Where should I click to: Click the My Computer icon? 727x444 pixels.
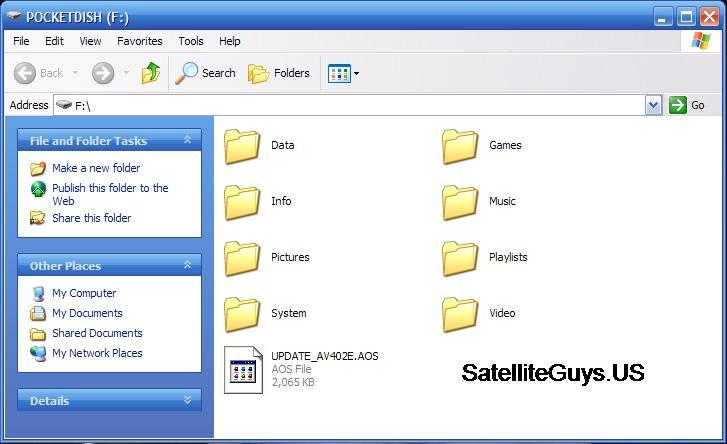38,293
